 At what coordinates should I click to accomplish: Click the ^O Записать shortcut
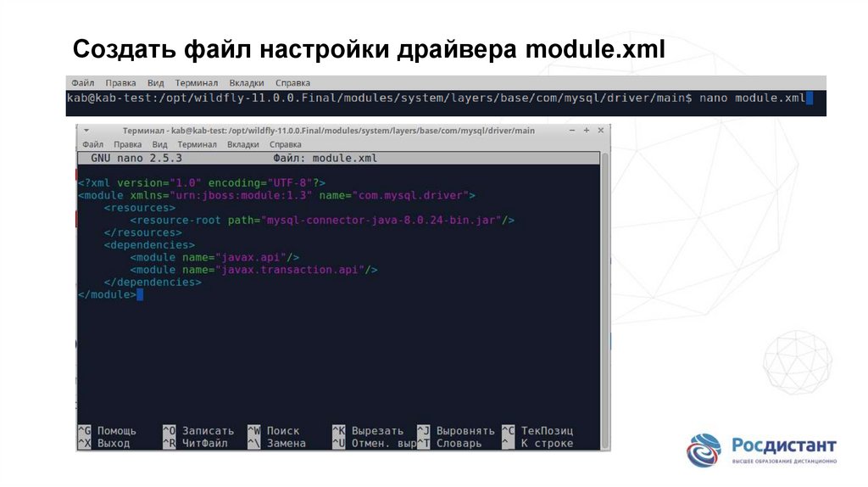[198, 431]
